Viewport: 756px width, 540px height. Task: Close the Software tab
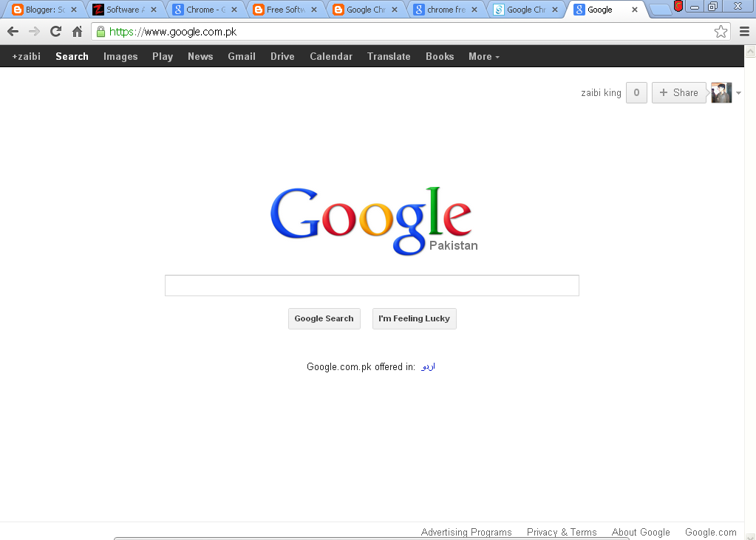[154, 10]
